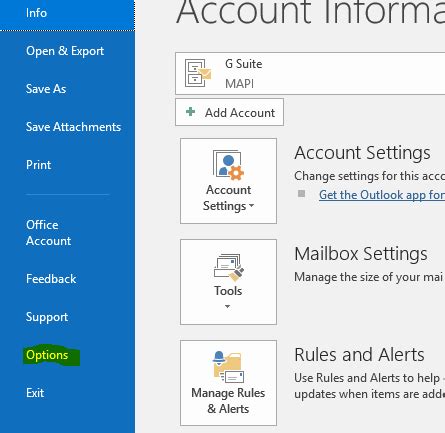Click the Manage Rules & Alerts bell-folder icon
This screenshot has width=445, height=433.
[228, 367]
